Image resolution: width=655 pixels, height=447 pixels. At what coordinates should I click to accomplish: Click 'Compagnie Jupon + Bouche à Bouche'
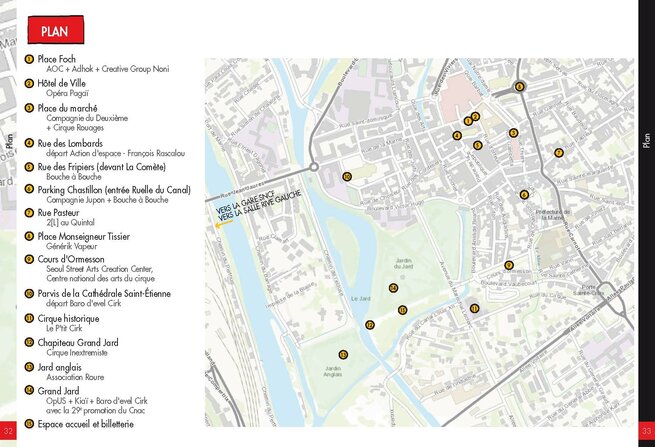107,200
